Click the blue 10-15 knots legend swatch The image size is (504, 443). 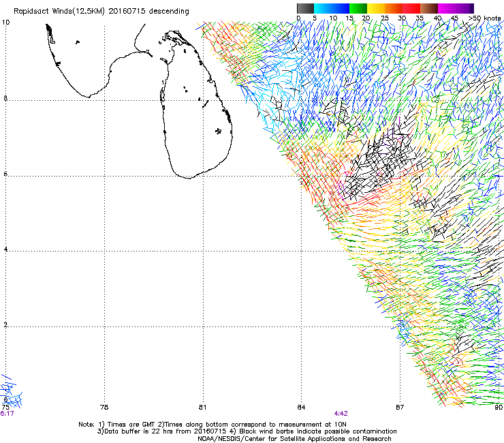[341, 8]
